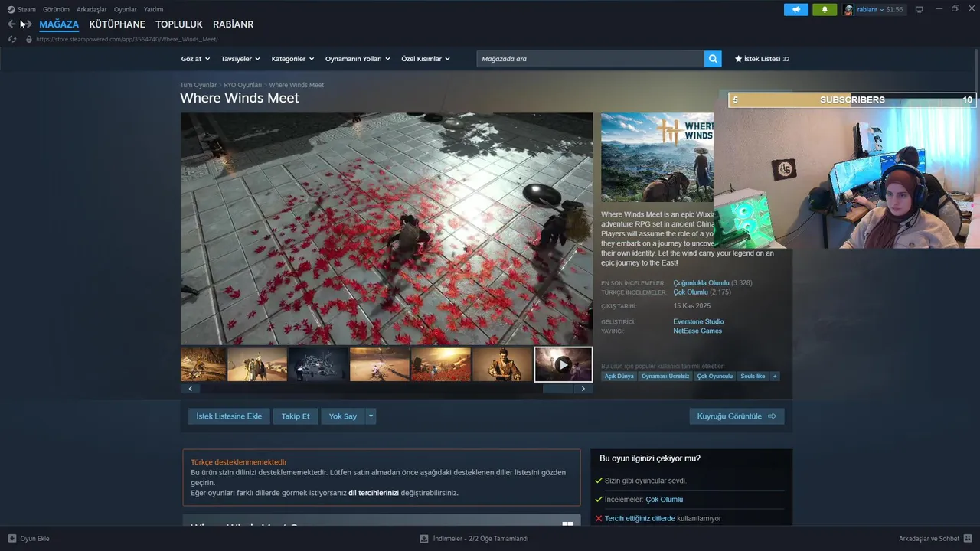Click the Yok Say button

343,416
